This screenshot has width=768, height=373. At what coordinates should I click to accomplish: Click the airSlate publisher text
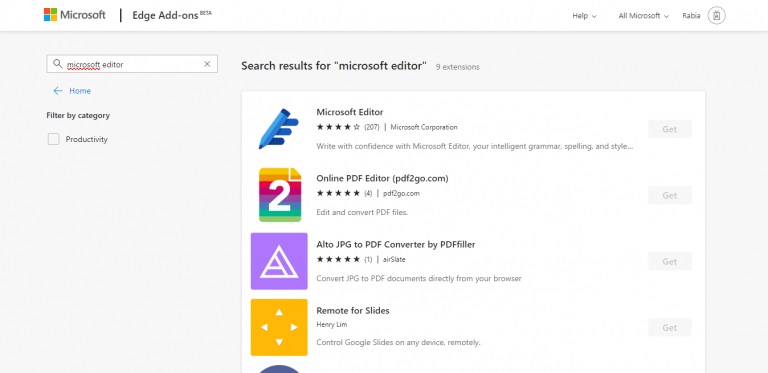pos(394,259)
